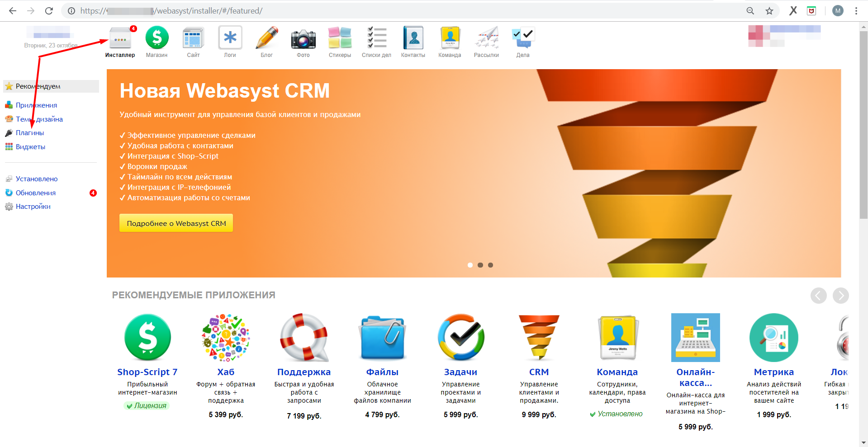Screen dimensions: 868x447
Task: Show the third banner slide dot
Action: pyautogui.click(x=490, y=265)
